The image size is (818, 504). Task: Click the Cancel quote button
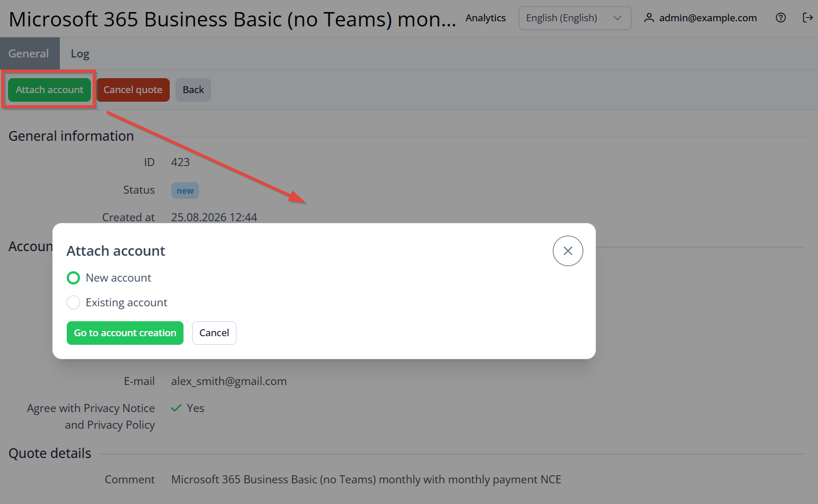pyautogui.click(x=133, y=90)
